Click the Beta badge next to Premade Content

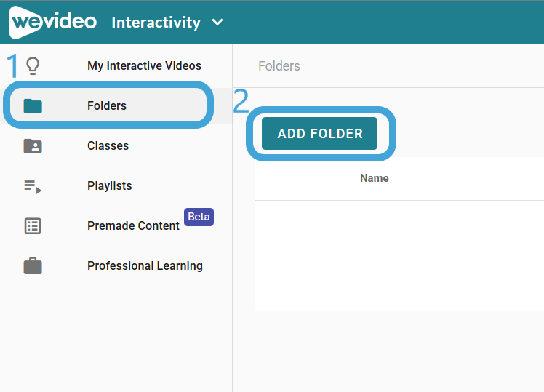199,217
